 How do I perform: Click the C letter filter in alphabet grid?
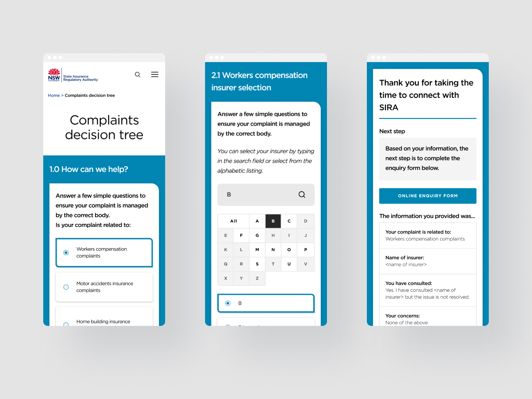click(289, 221)
